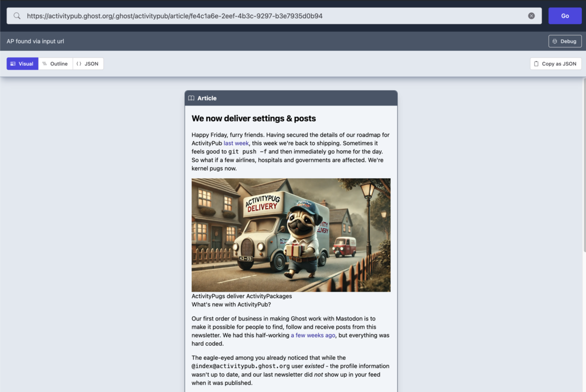
Task: Open the "last week" link
Action: [236, 143]
